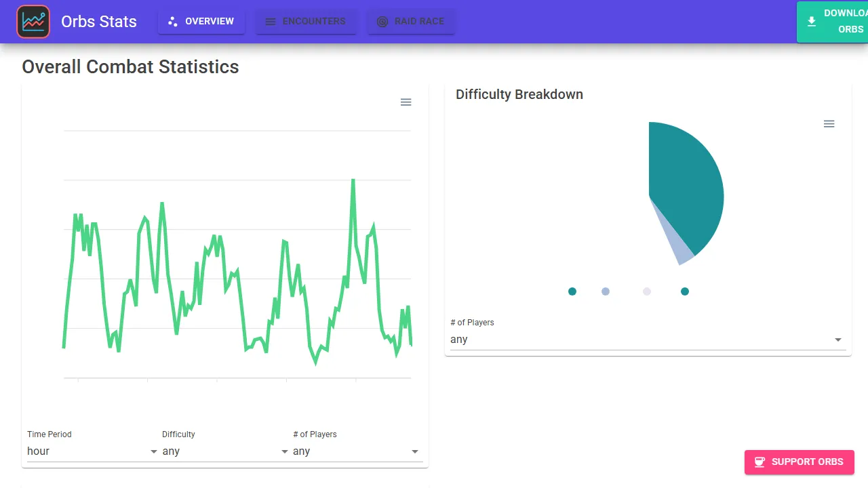Open the line chart hamburger menu
The width and height of the screenshot is (868, 488).
(406, 102)
